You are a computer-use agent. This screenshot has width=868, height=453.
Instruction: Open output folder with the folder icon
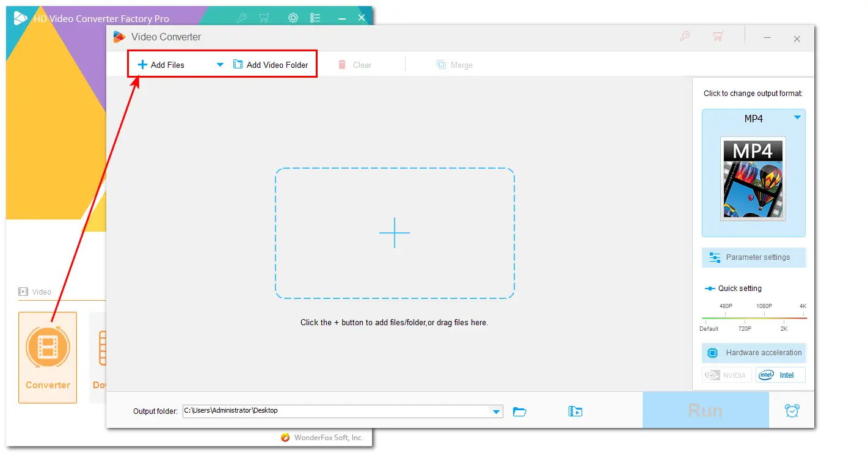[x=520, y=411]
